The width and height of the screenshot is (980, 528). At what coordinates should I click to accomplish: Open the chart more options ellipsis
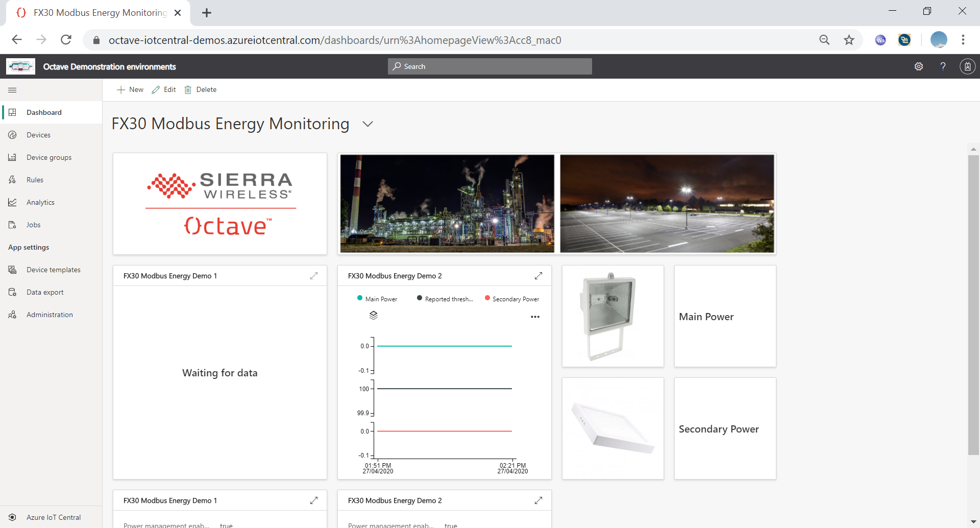[535, 317]
